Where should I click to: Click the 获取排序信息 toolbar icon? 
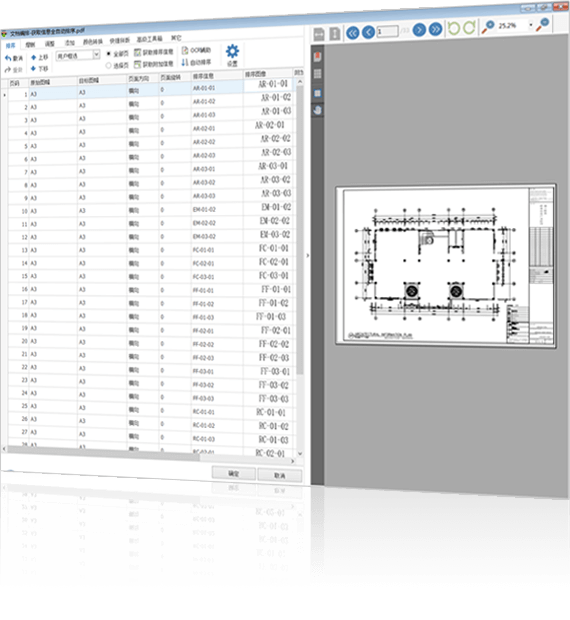(138, 53)
